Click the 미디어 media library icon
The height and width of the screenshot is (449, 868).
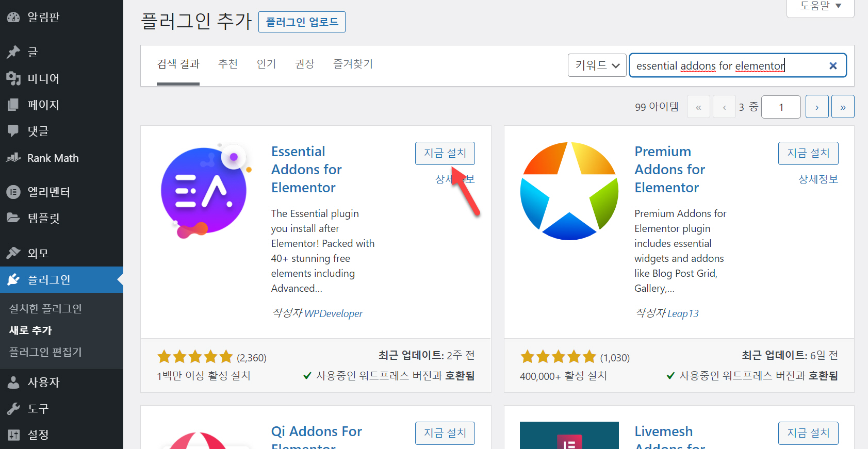(x=13, y=78)
